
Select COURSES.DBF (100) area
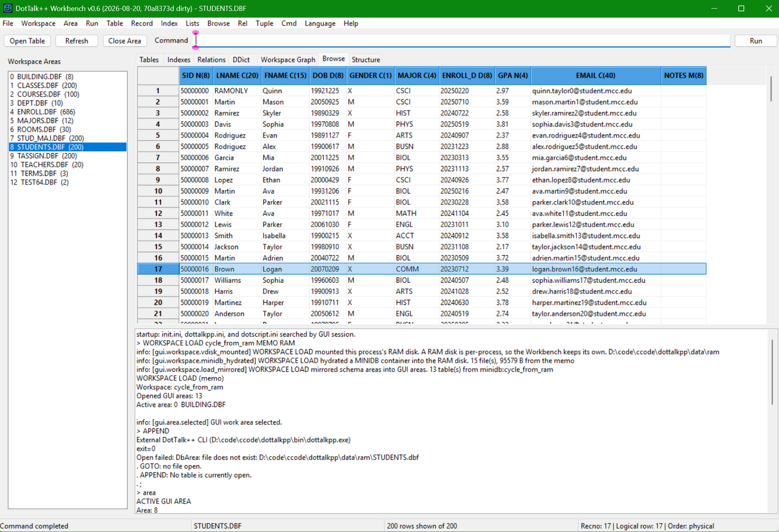67,94
